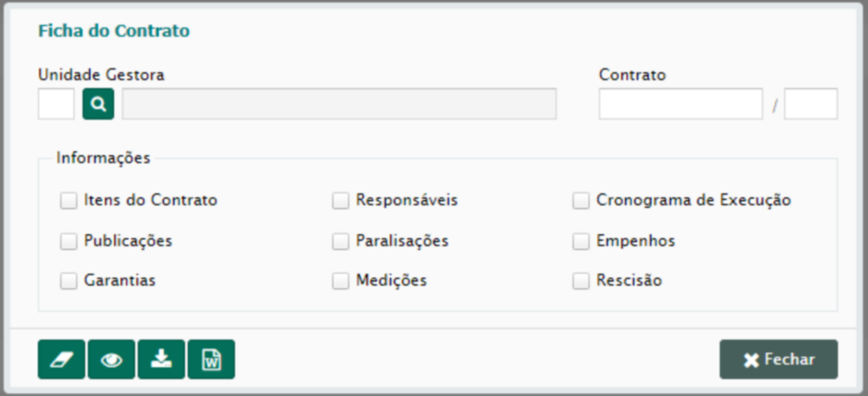This screenshot has height=396, width=868.
Task: Click the download icon button
Action: click(x=161, y=360)
